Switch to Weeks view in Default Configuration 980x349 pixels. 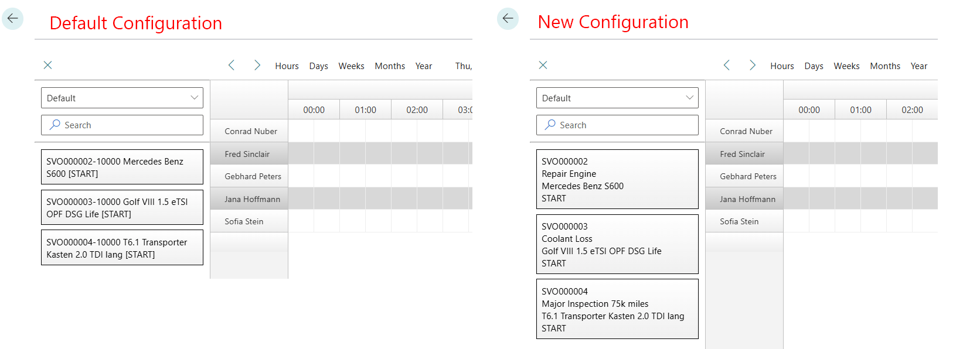[351, 66]
